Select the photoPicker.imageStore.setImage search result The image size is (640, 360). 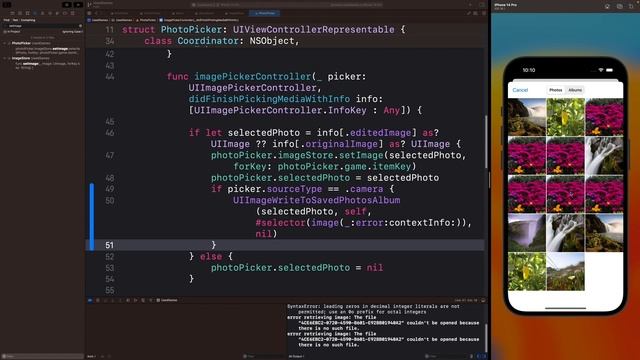point(47,51)
